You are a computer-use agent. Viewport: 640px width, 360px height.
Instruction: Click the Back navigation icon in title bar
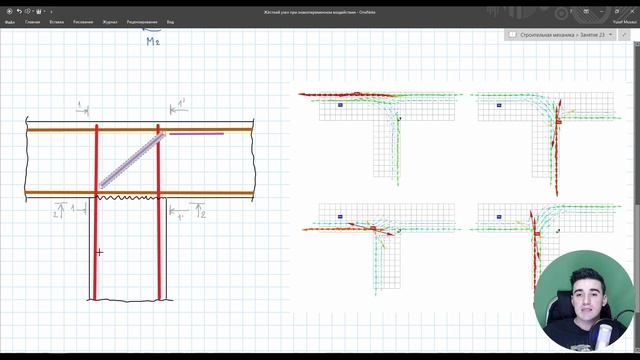(x=9, y=11)
